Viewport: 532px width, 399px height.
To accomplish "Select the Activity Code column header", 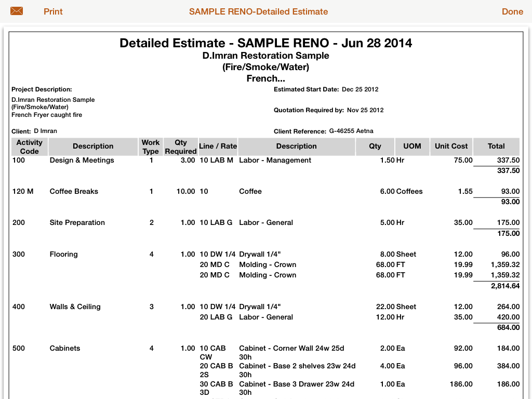I will tap(30, 147).
